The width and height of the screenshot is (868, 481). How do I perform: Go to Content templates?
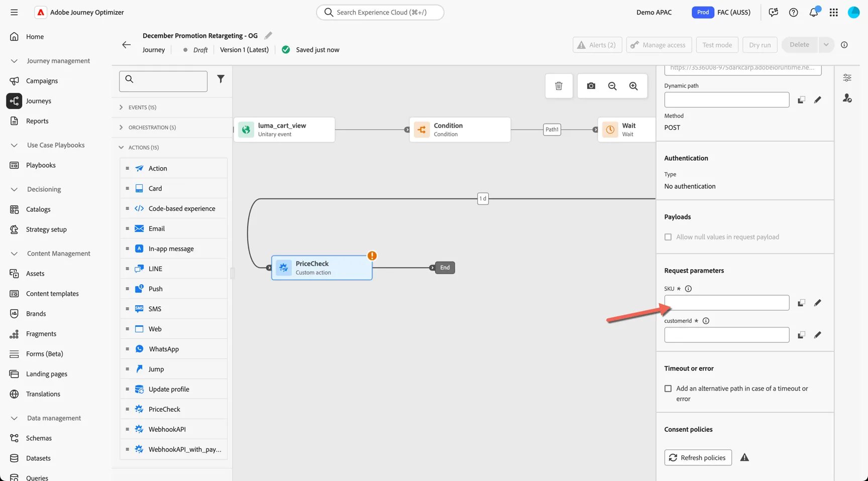(52, 294)
